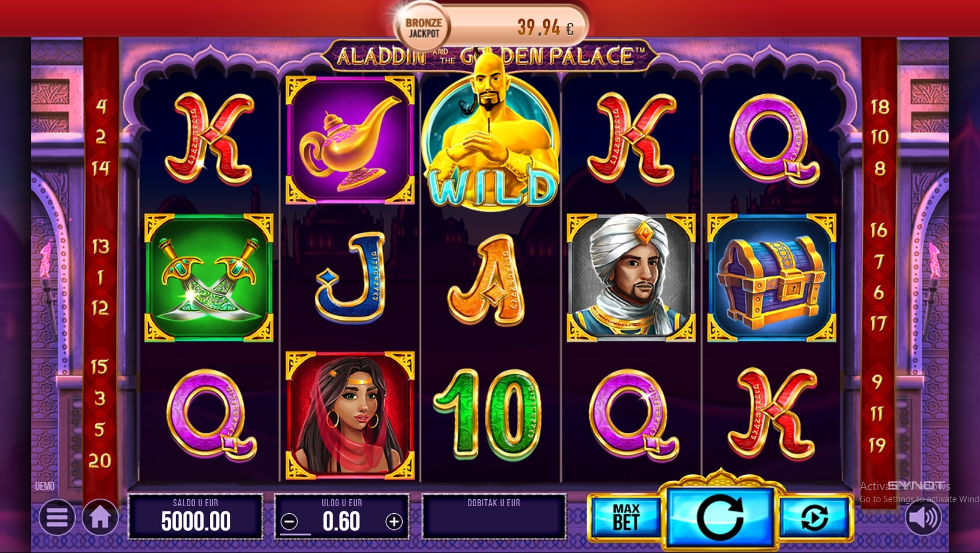
Task: Go to the home lobby icon
Action: click(x=100, y=517)
